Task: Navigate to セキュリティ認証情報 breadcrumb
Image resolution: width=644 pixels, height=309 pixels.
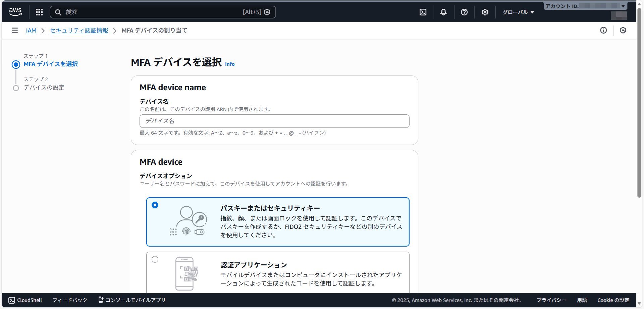Action: click(x=79, y=31)
